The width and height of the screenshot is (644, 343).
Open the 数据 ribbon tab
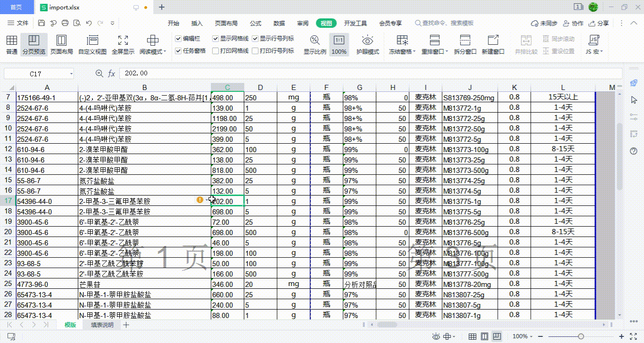tap(279, 23)
